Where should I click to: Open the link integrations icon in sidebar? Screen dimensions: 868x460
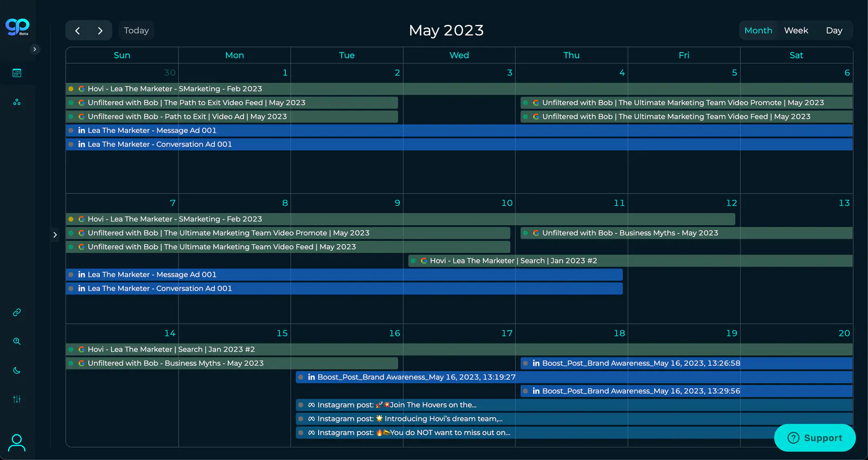(x=17, y=312)
